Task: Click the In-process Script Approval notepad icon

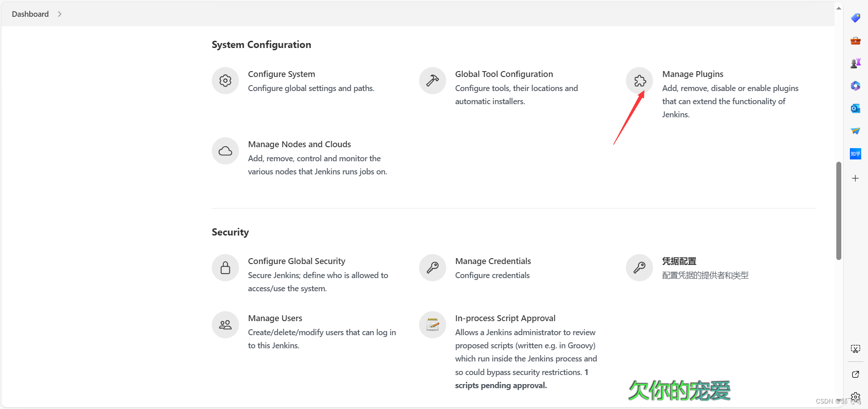Action: [x=433, y=325]
